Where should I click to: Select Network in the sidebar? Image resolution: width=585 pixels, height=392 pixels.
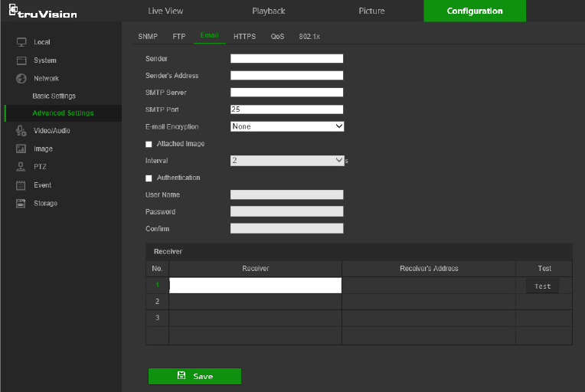(46, 78)
